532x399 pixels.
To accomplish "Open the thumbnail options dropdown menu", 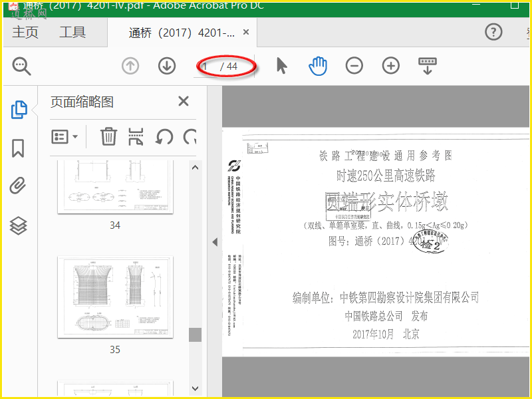I will 65,137.
